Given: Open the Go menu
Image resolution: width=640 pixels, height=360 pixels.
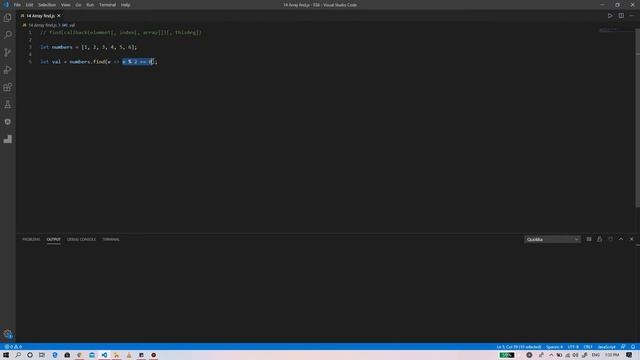Looking at the screenshot, I should 78,5.
